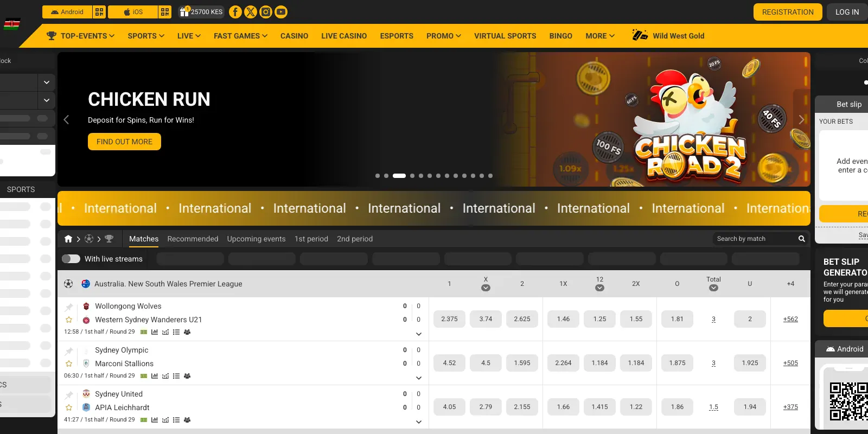Screen dimensions: 868x434
Task: Open +375 more markets link
Action: (790, 407)
